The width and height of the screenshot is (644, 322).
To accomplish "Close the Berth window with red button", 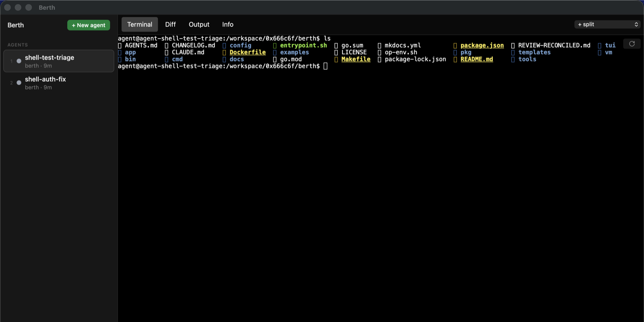I will click(x=7, y=8).
